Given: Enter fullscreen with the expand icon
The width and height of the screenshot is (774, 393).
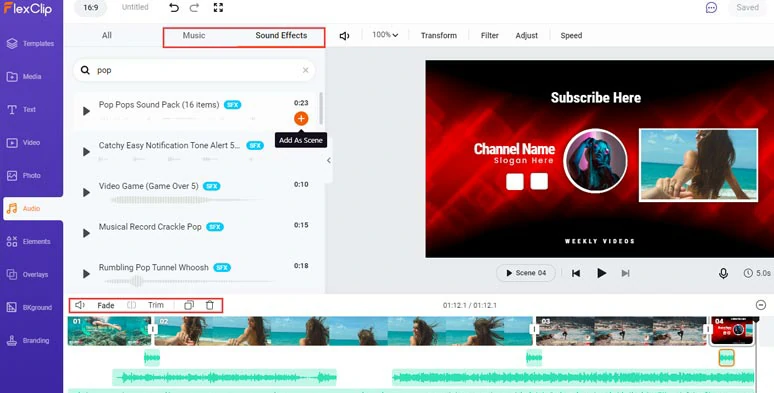Looking at the screenshot, I should click(218, 7).
